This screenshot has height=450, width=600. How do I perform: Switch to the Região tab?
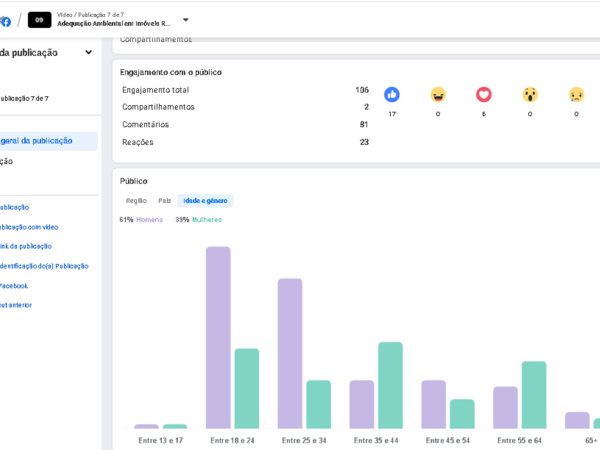136,201
